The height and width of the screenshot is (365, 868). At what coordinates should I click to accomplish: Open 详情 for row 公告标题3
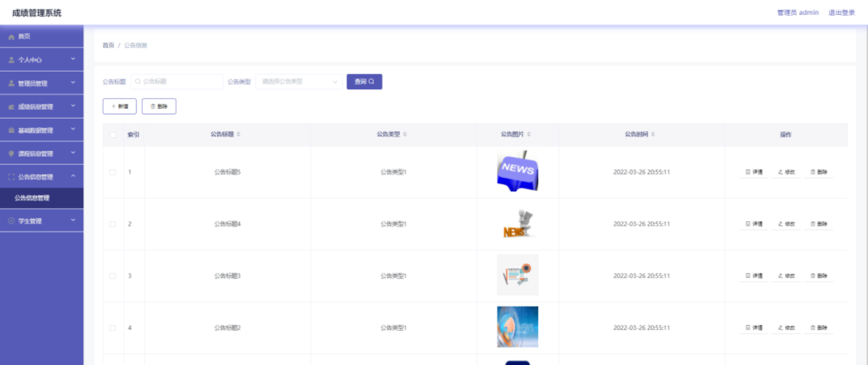click(x=753, y=276)
